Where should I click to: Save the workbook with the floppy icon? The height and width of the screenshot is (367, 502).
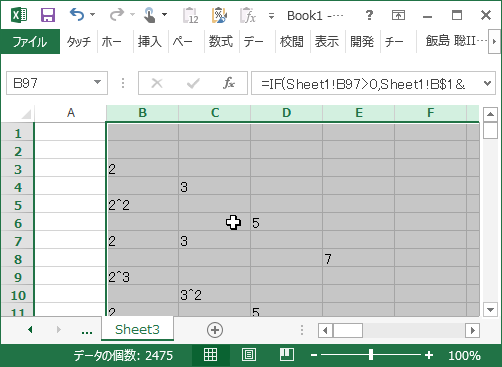(48, 15)
